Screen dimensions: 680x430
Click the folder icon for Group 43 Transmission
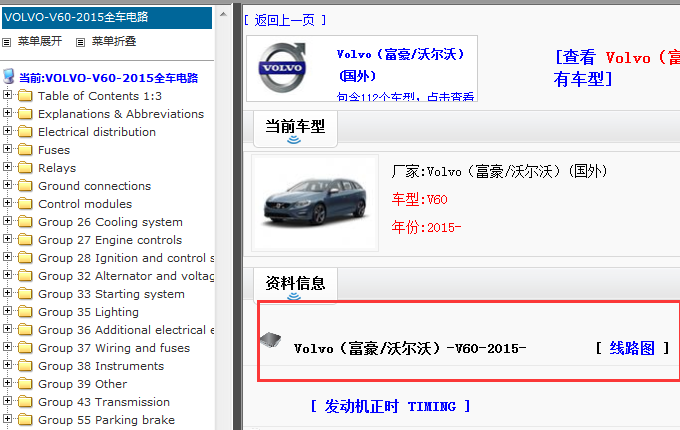[25, 402]
